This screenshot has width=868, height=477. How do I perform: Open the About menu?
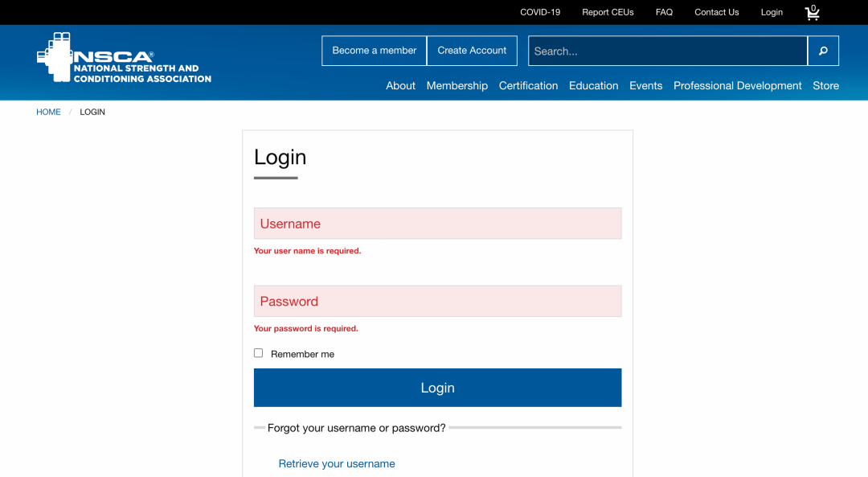[400, 85]
